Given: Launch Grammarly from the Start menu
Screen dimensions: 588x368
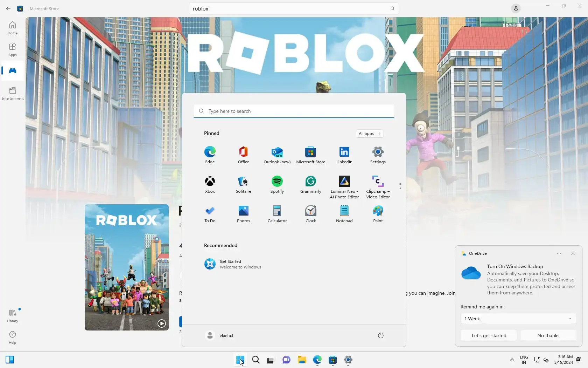Looking at the screenshot, I should point(311,185).
